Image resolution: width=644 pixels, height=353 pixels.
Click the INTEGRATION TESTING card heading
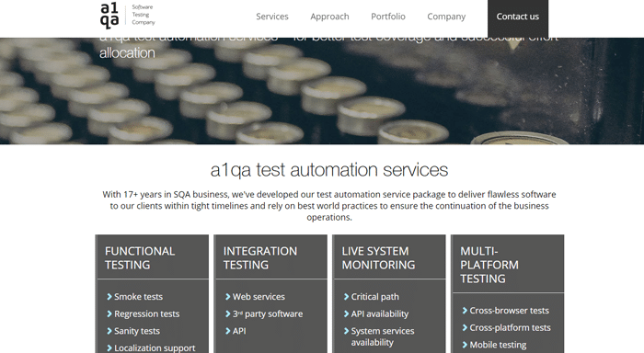point(260,257)
